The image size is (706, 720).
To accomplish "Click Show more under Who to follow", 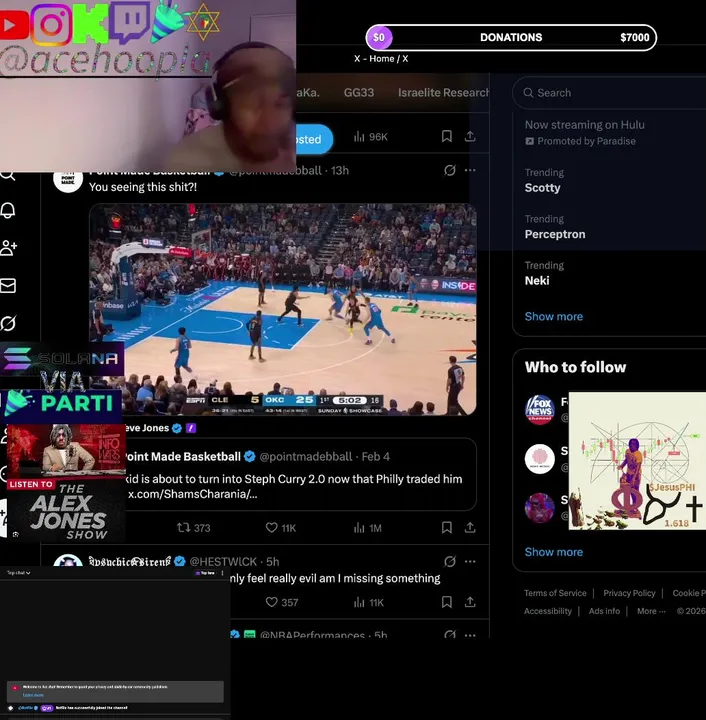I will 554,552.
